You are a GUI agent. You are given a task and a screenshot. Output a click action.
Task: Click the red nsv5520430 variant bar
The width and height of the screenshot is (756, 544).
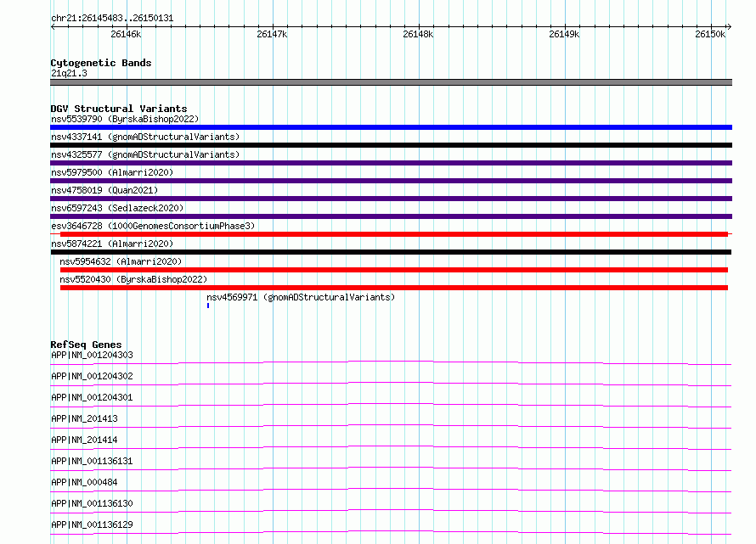[x=394, y=288]
